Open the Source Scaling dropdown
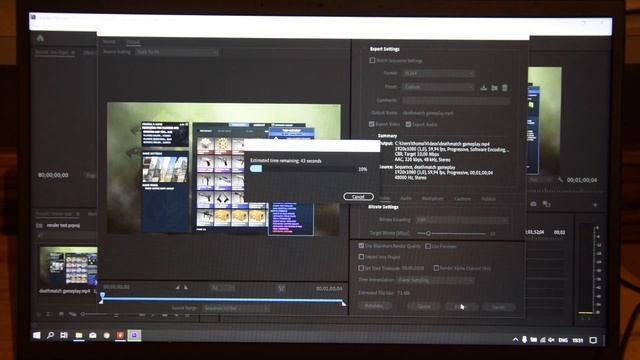 176,52
